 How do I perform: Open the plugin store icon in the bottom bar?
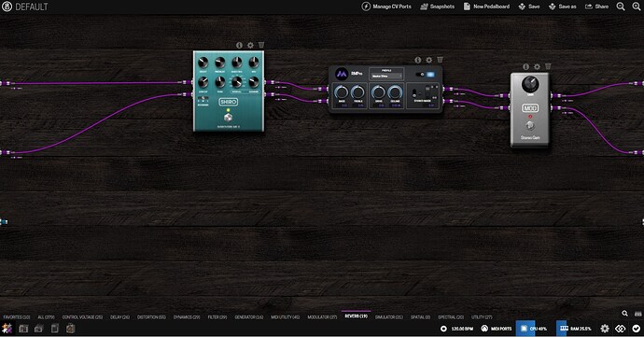[x=71, y=329]
